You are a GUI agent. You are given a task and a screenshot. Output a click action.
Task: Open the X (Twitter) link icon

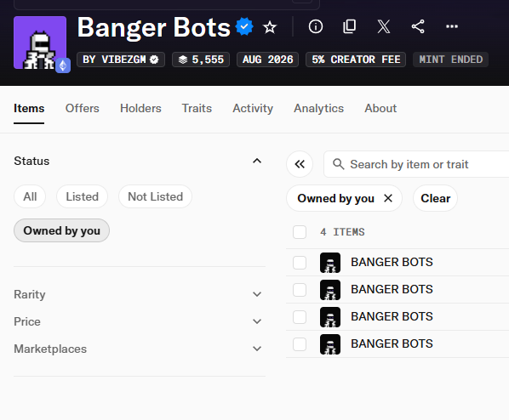384,26
